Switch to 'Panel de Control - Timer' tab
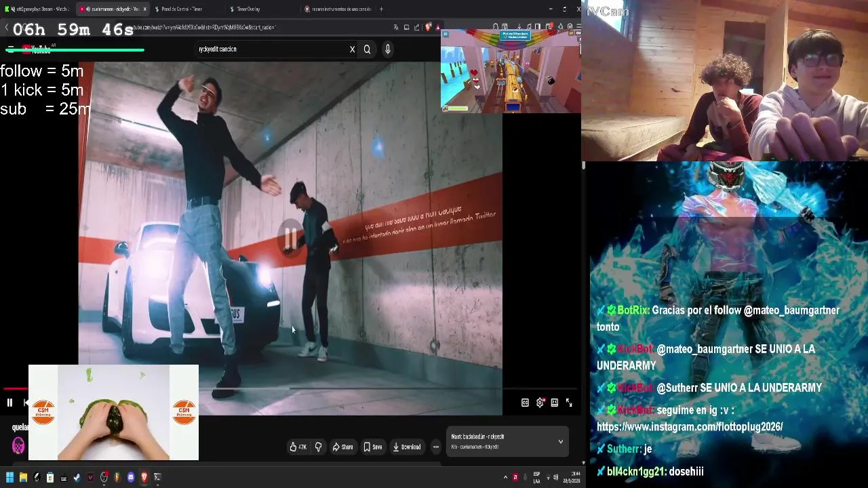 coord(183,9)
